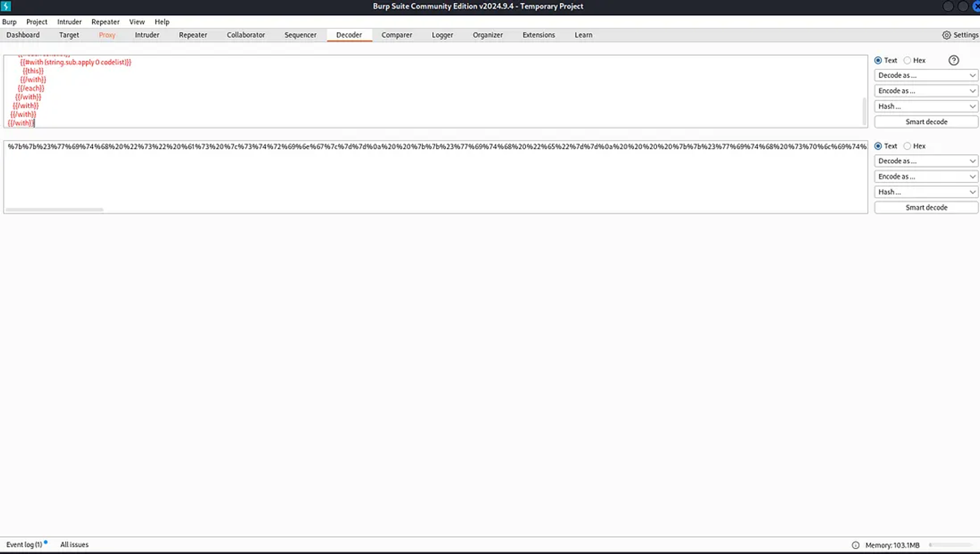Open first pane's 'Encode as ...' dropdown
This screenshot has height=554, width=980.
[926, 91]
